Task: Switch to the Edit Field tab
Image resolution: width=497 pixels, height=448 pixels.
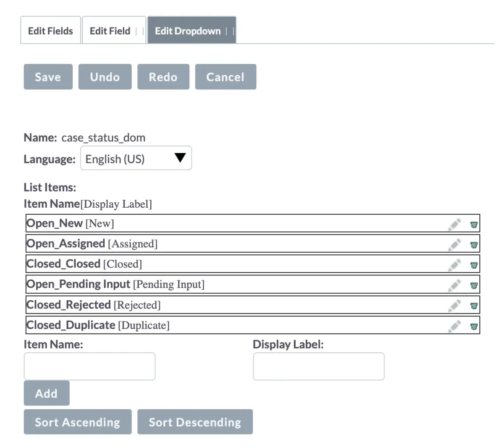Action: pos(110,30)
